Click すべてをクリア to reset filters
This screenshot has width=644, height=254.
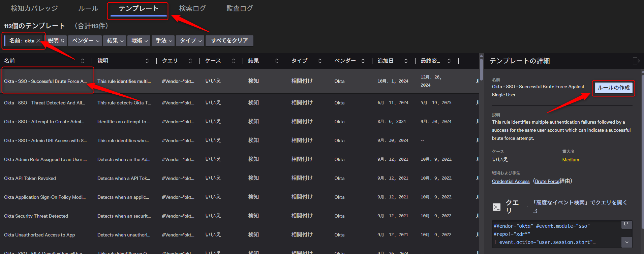point(229,41)
